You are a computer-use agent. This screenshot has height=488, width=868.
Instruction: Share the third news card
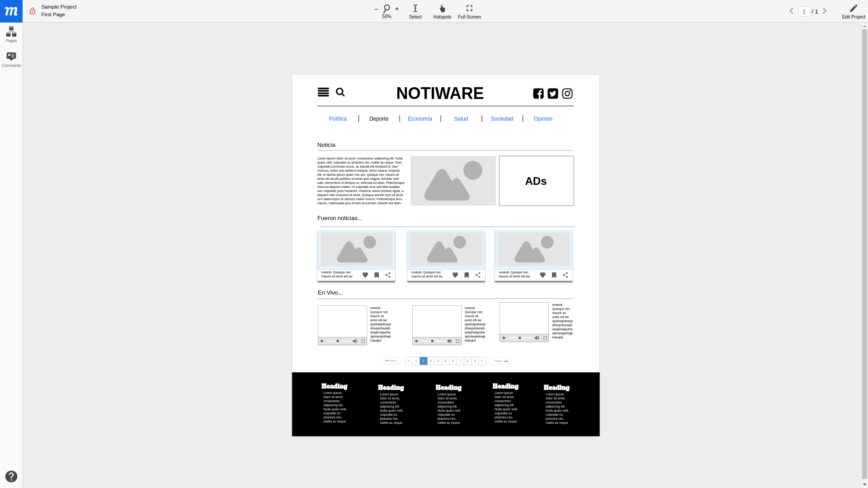pos(565,275)
